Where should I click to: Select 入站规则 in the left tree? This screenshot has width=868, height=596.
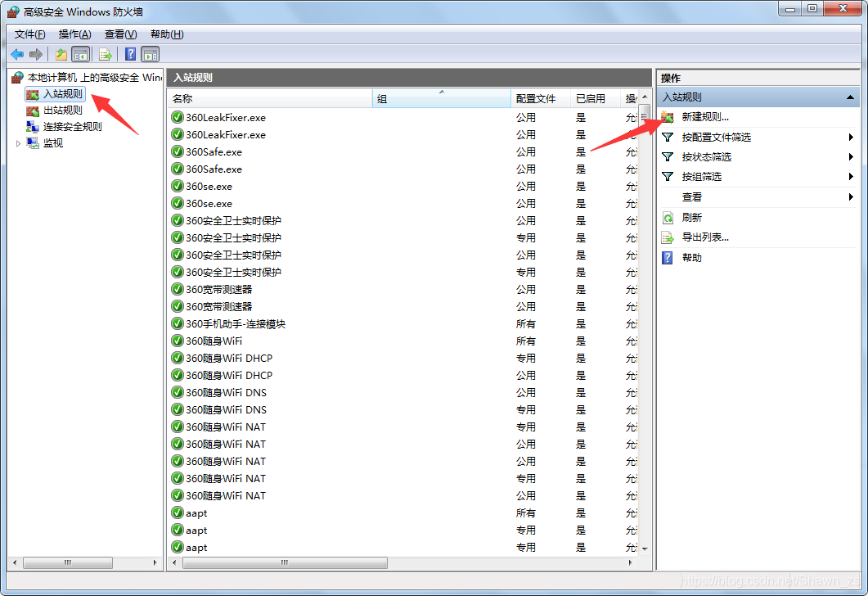(x=62, y=94)
